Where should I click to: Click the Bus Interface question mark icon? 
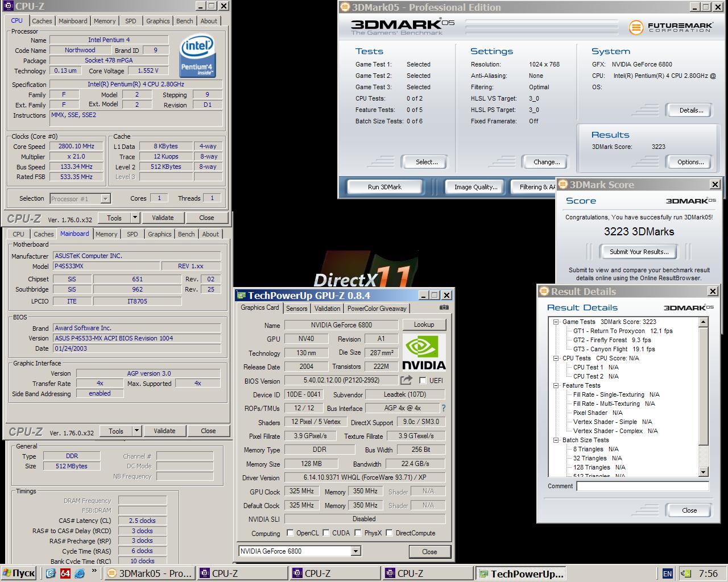point(444,408)
